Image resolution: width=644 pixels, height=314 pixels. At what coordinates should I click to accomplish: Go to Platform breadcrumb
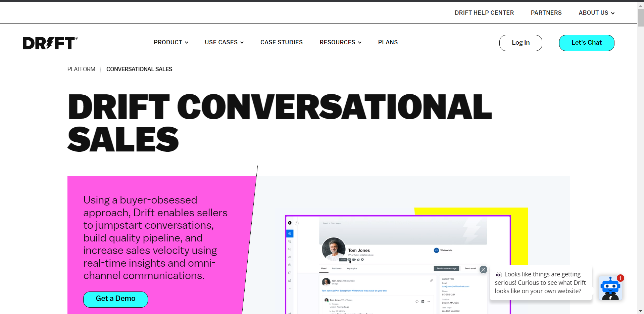(x=81, y=69)
